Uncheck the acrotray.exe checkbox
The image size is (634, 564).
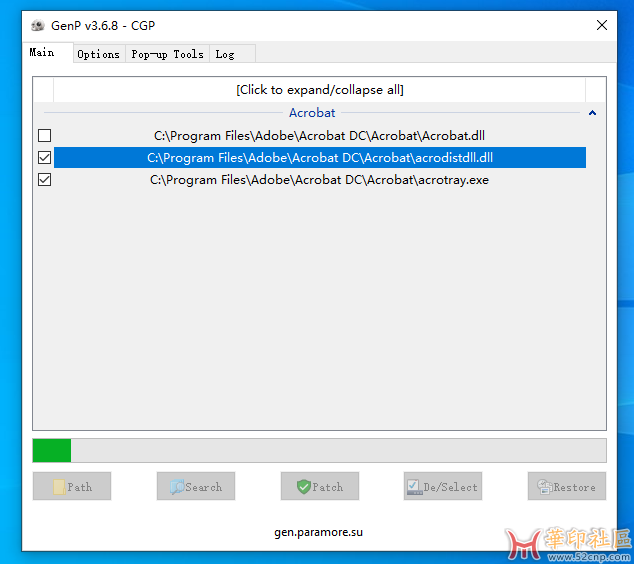[44, 180]
